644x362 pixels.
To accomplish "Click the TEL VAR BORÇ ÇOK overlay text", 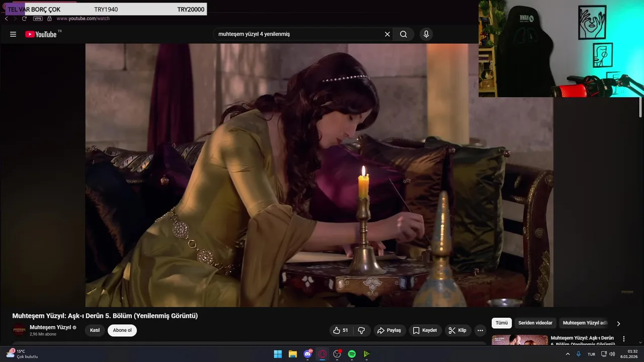I will (x=34, y=10).
